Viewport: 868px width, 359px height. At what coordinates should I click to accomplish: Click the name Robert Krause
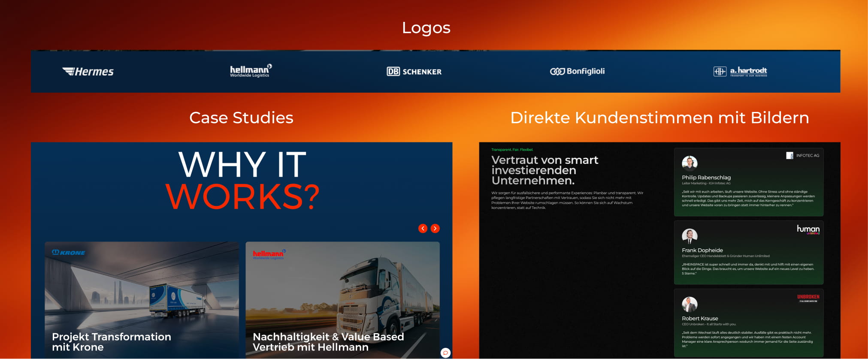click(x=700, y=319)
